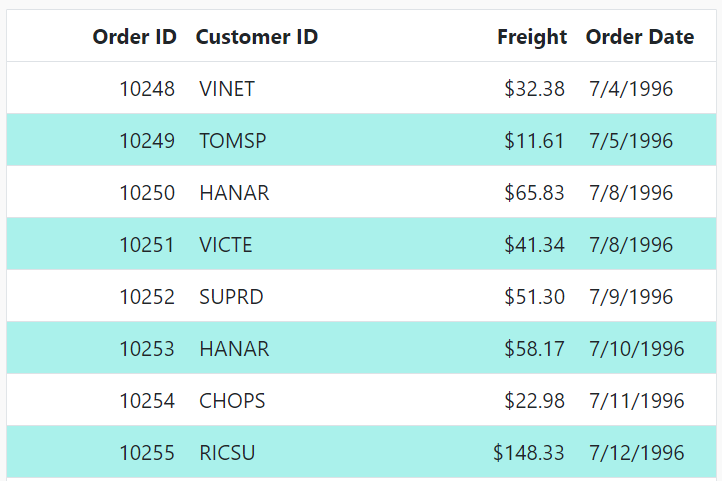This screenshot has height=481, width=722.
Task: Select Order ID 10253 cell
Action: 147,349
